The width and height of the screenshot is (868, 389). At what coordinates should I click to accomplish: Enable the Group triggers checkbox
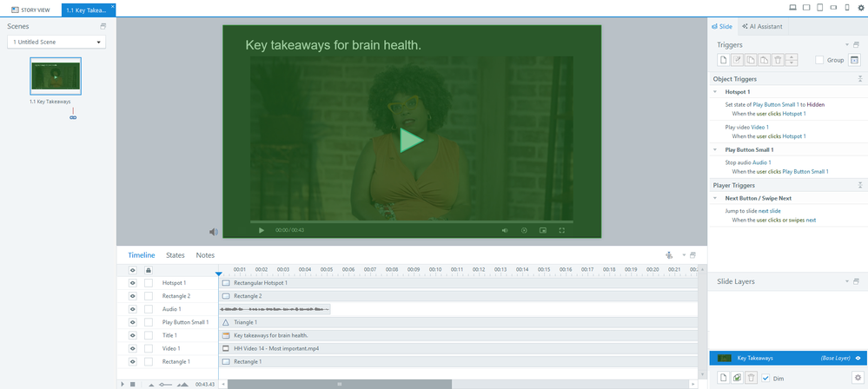point(820,60)
